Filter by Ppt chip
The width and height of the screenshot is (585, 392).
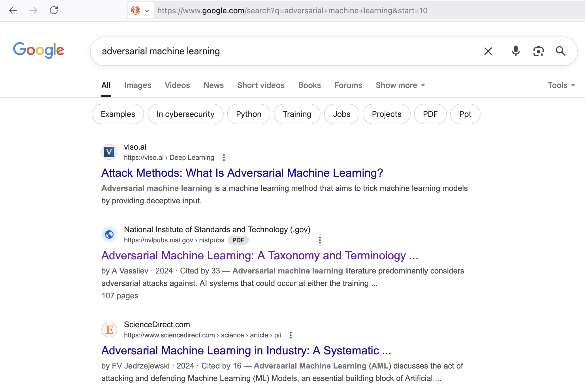click(x=465, y=114)
